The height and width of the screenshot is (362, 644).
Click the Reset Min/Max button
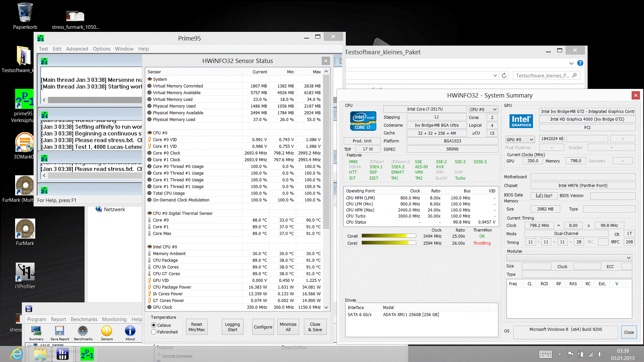[x=197, y=327]
